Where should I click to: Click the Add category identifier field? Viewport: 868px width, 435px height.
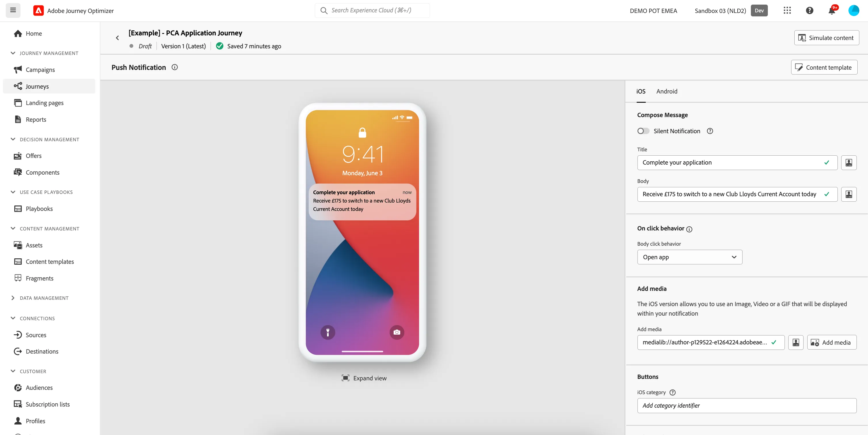746,406
